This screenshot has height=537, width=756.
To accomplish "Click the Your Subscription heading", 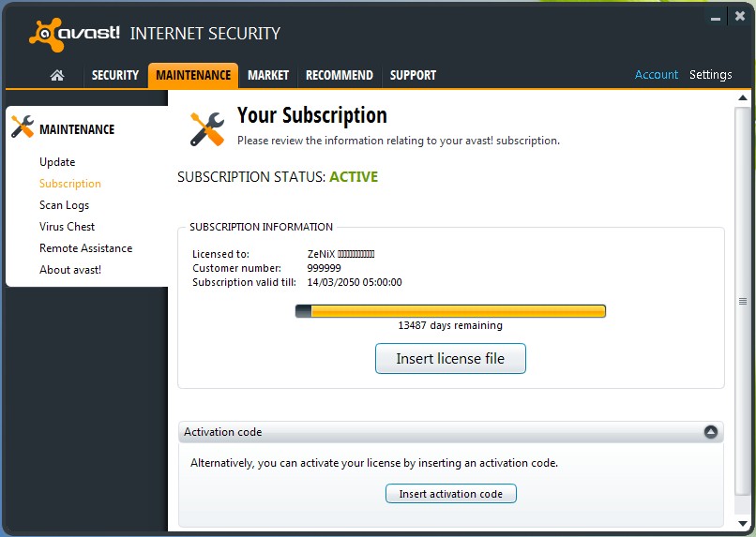I will point(312,115).
